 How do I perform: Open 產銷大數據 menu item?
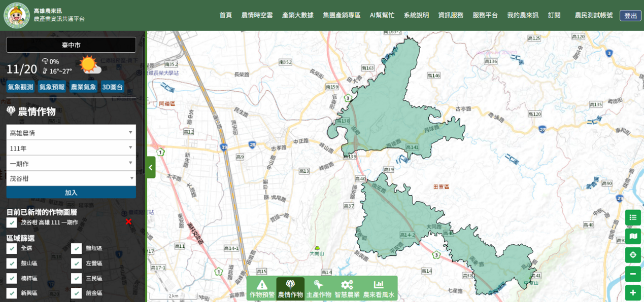297,15
